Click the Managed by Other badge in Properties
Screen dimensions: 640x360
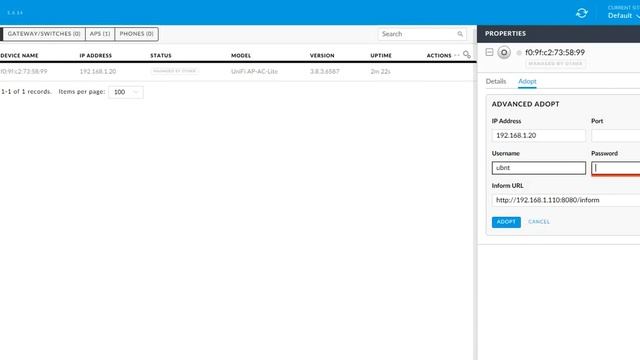[x=556, y=64]
